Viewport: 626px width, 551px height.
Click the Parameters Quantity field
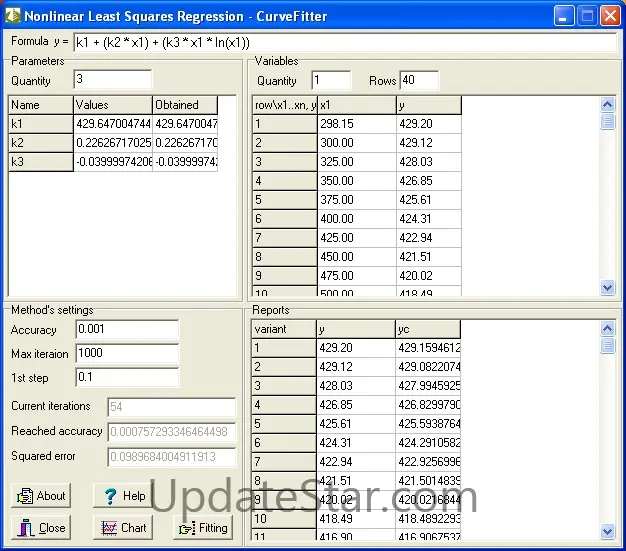[x=112, y=80]
